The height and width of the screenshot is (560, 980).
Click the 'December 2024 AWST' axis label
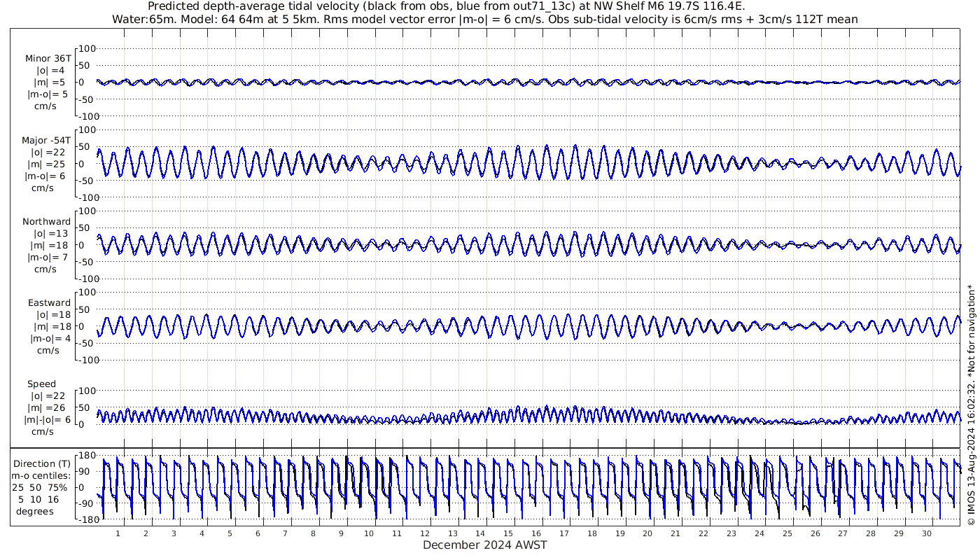click(x=484, y=545)
